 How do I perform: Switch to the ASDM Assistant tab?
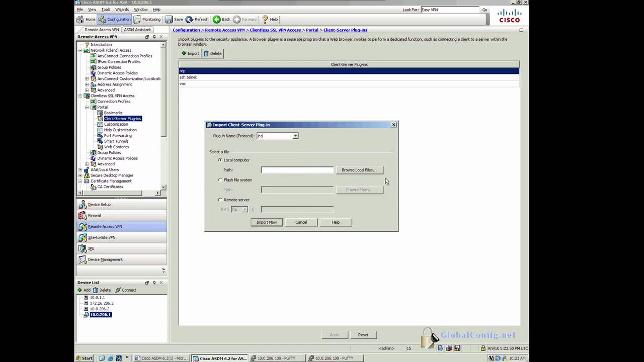point(137,30)
